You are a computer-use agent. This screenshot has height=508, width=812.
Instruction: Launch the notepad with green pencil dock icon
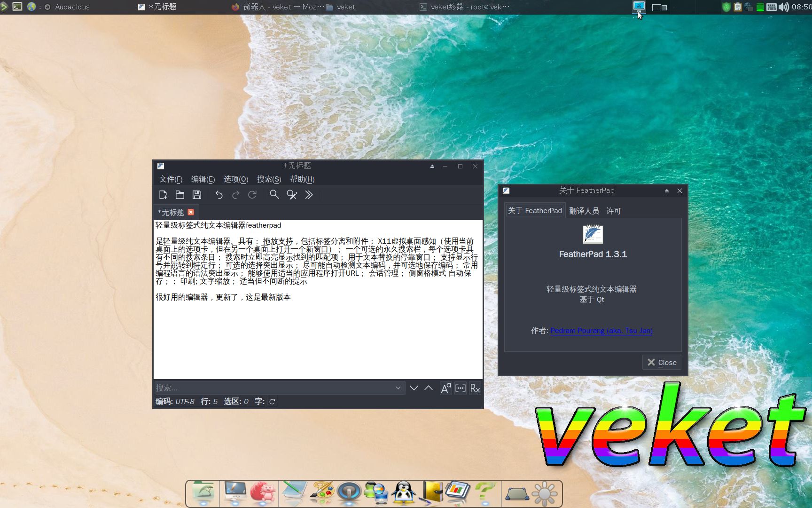[294, 492]
